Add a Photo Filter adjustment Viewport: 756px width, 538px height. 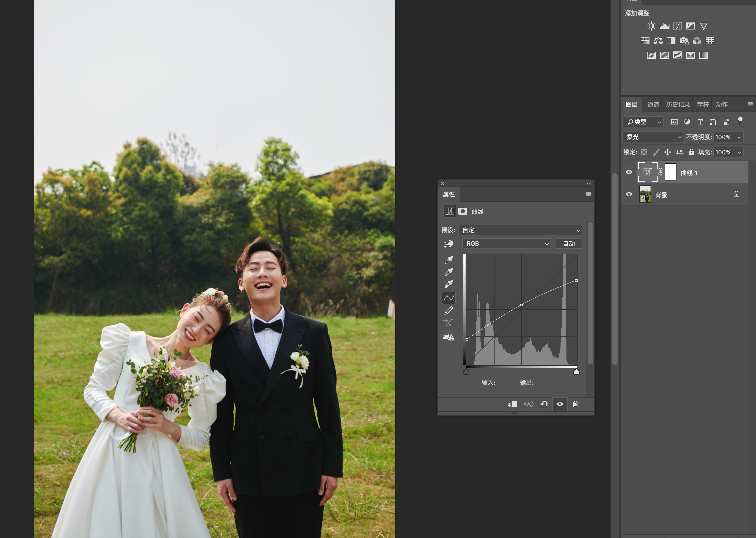pos(684,41)
